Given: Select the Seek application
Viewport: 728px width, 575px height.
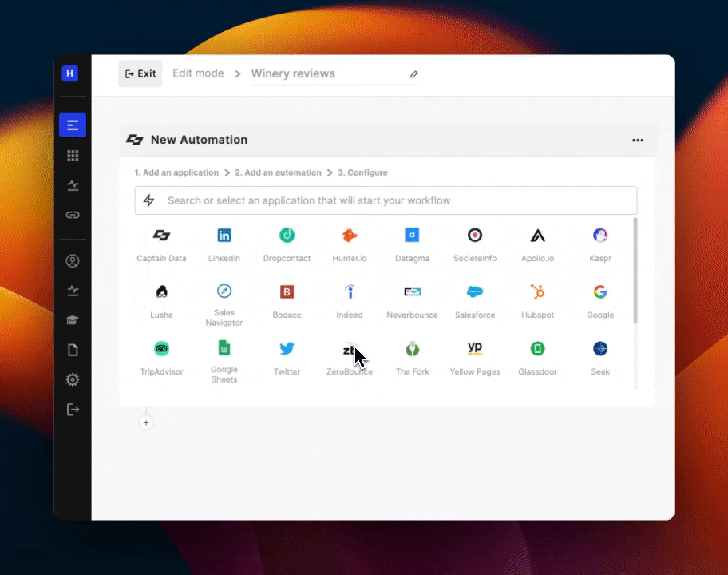Looking at the screenshot, I should (600, 359).
